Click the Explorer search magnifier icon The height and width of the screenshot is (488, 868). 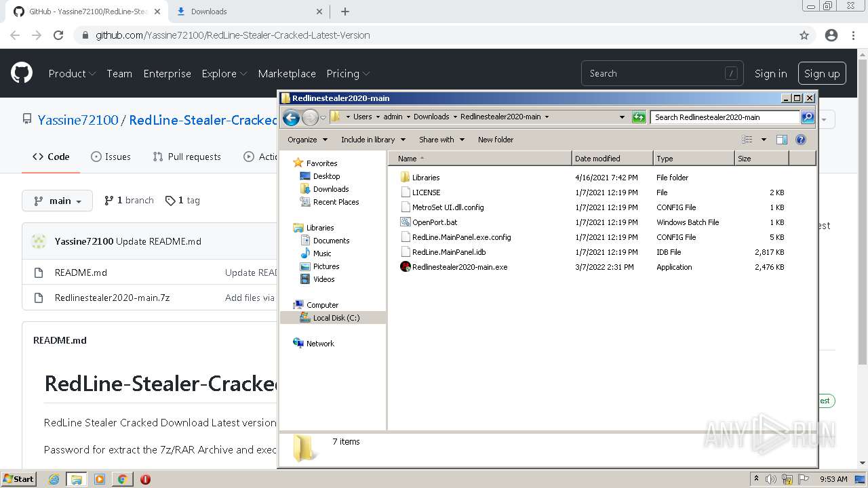(808, 117)
